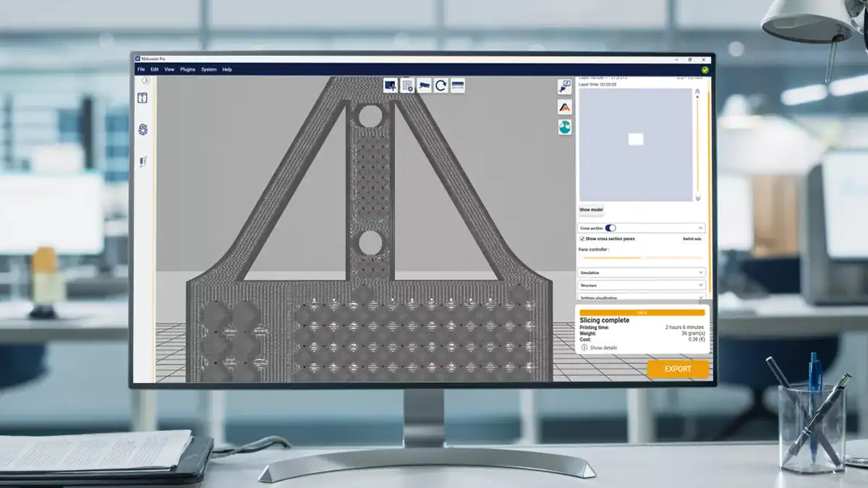Select the layer view icon in the toolbar

pyautogui.click(x=459, y=85)
